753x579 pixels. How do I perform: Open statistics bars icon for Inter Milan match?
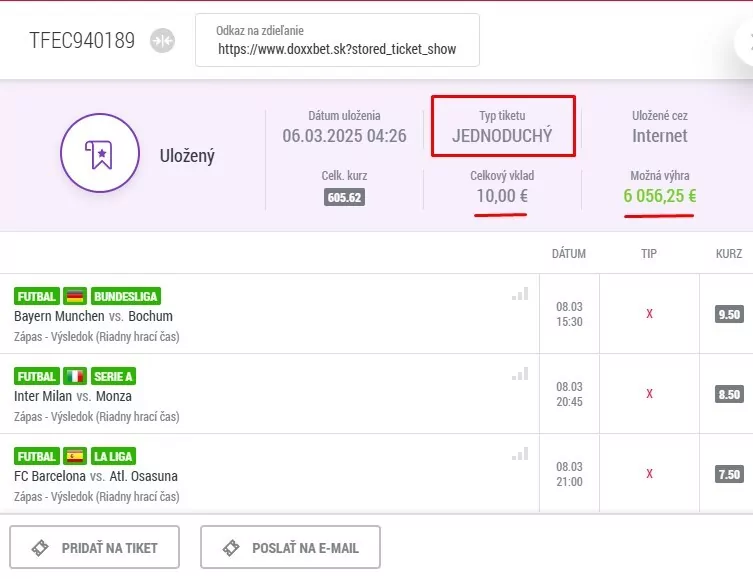520,374
